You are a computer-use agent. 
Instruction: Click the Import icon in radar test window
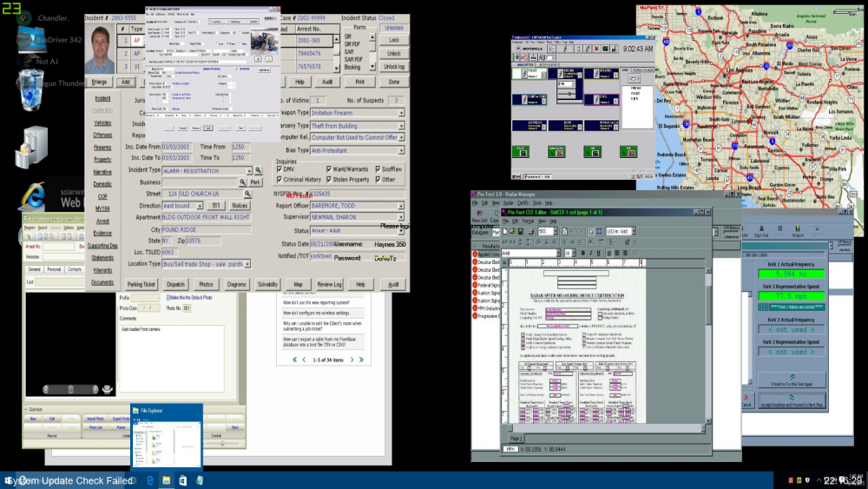[x=798, y=232]
